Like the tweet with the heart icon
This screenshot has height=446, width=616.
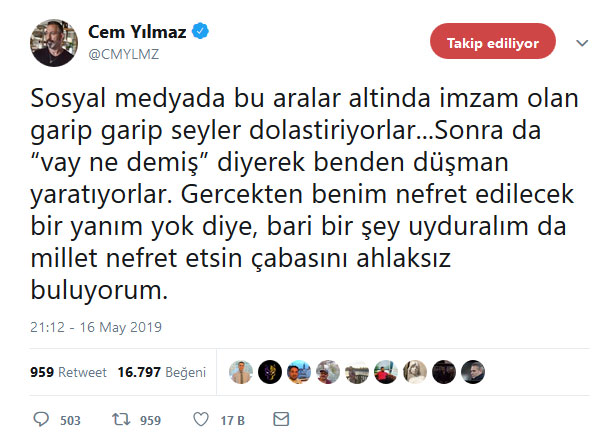point(201,419)
